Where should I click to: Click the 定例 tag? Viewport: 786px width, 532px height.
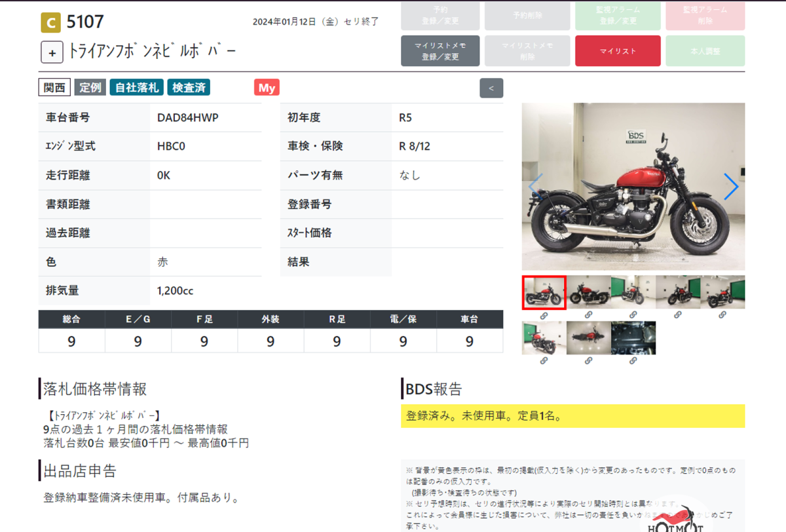tap(90, 88)
